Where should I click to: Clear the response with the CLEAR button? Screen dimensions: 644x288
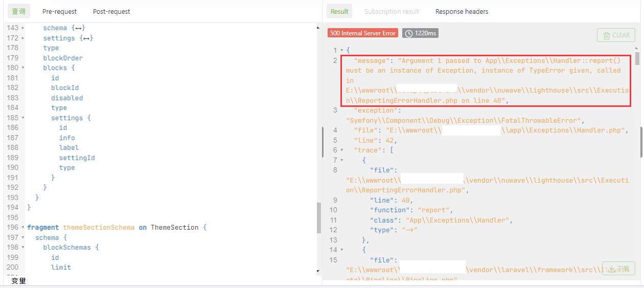[x=616, y=35]
